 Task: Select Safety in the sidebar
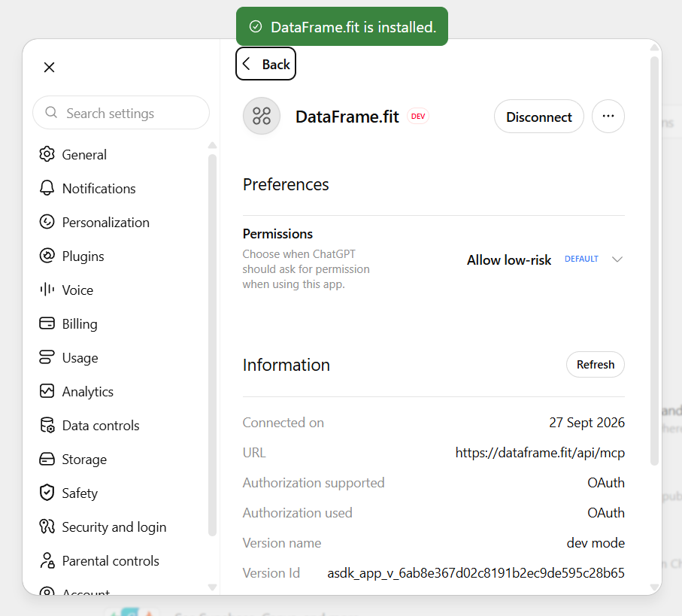[80, 493]
